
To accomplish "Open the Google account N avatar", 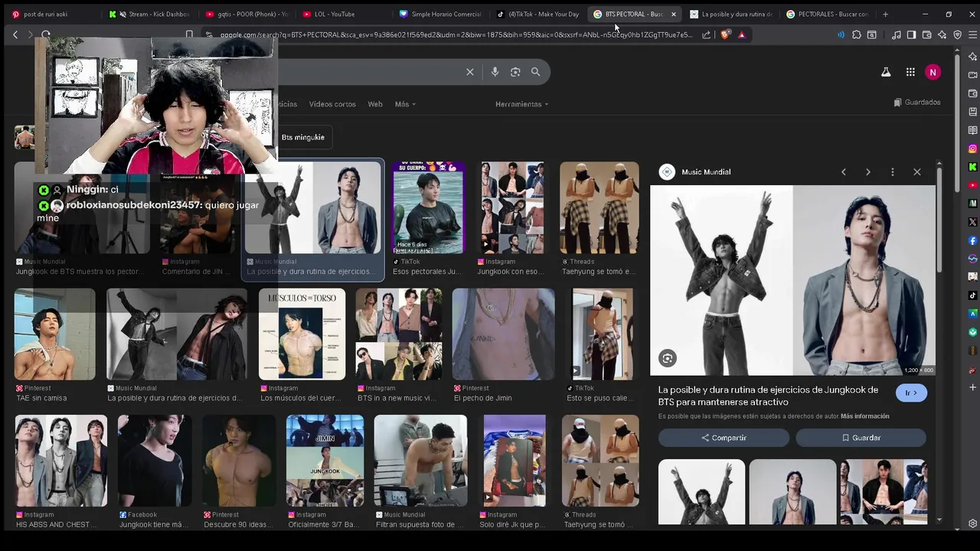I will pos(933,72).
